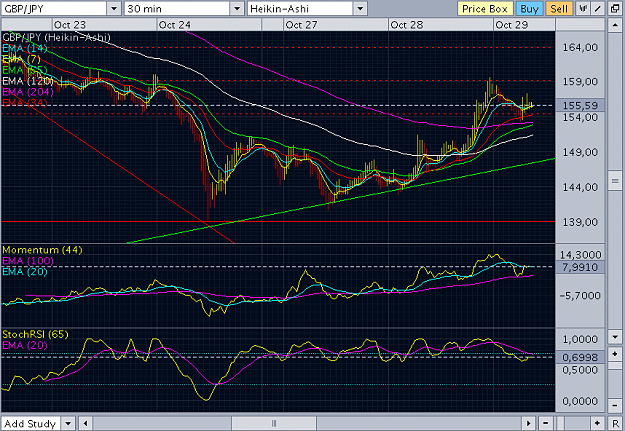Viewport: 625px width, 431px height.
Task: Click the vertical zoom slider handle
Action: pyautogui.click(x=615, y=366)
